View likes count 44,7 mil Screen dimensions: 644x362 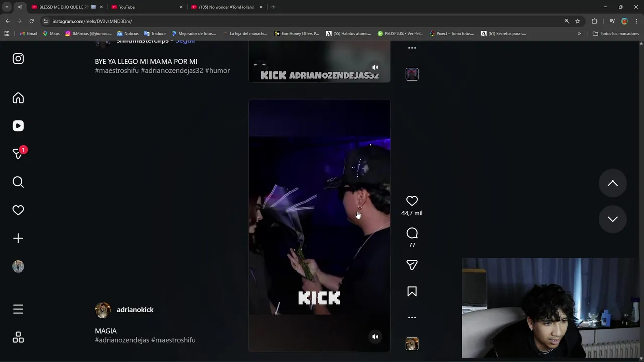pyautogui.click(x=412, y=213)
